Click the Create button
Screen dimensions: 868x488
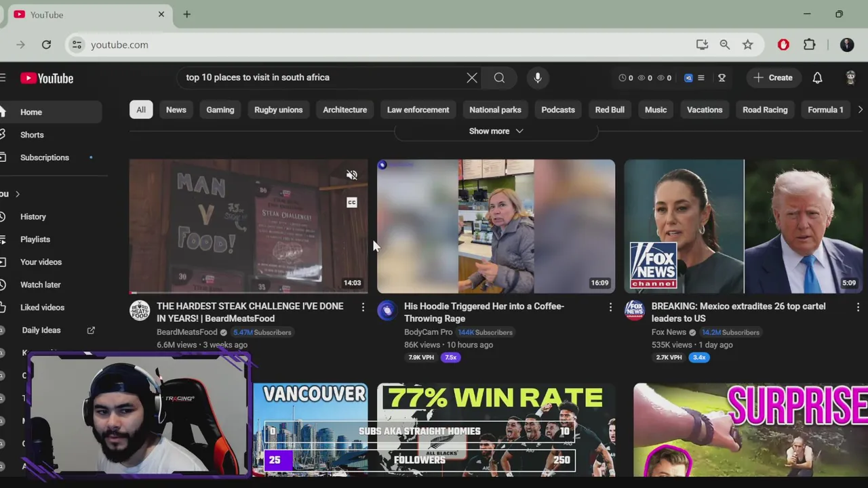coord(773,77)
